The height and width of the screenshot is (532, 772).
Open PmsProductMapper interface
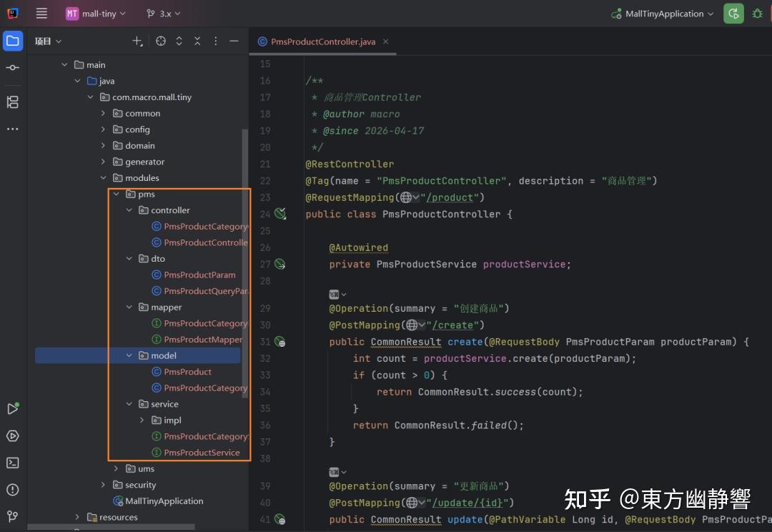[x=203, y=340]
